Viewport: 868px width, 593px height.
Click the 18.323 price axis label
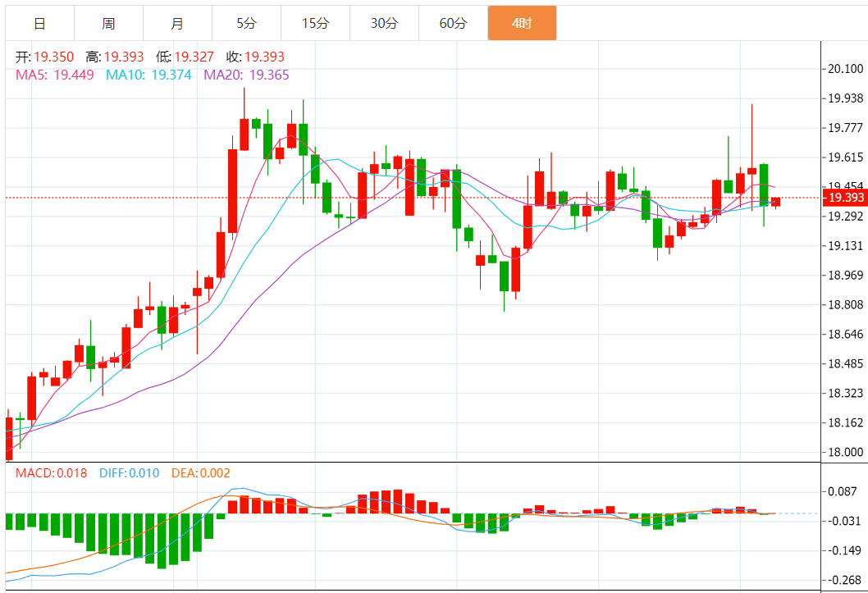845,394
